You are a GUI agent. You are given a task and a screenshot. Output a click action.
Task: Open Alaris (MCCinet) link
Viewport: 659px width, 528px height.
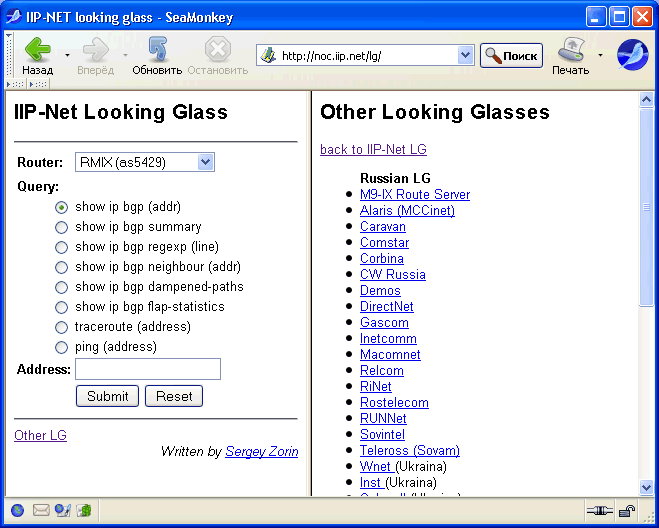pyautogui.click(x=407, y=210)
